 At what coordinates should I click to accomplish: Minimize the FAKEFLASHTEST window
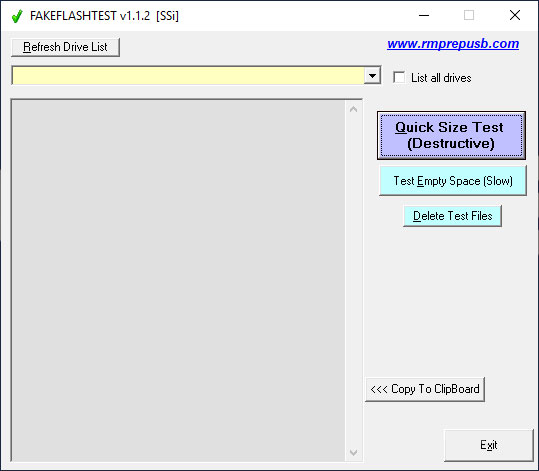pos(424,15)
